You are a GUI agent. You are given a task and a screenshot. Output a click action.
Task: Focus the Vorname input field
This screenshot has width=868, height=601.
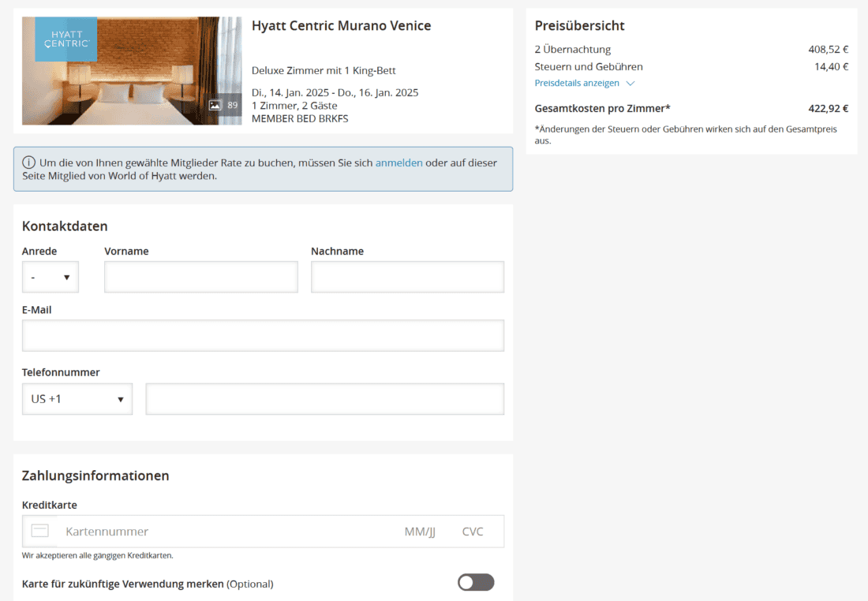(201, 277)
